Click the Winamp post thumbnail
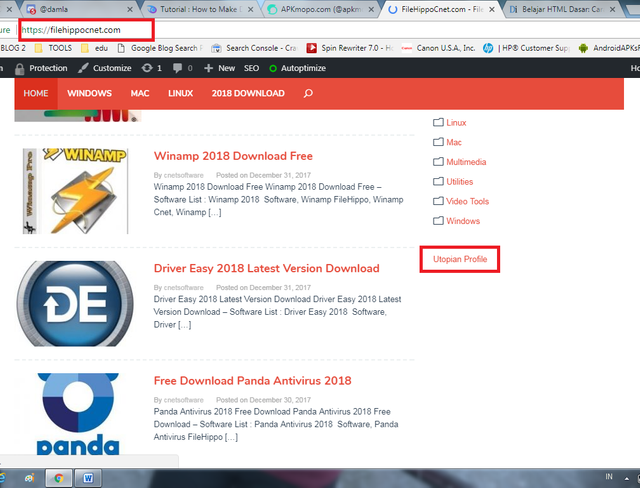This screenshot has width=640, height=488. (75, 191)
